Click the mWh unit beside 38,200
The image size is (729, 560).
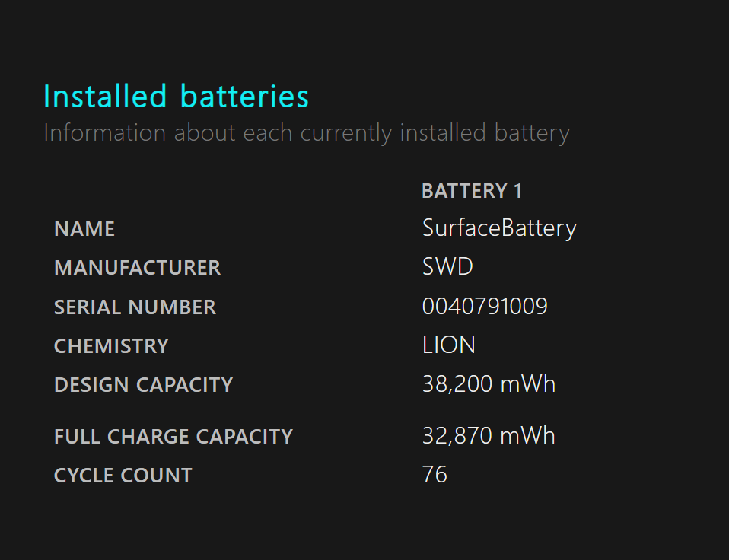point(528,384)
